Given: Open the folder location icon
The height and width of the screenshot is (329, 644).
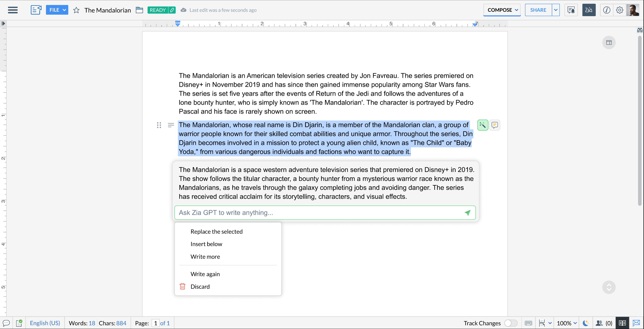Looking at the screenshot, I should point(139,10).
